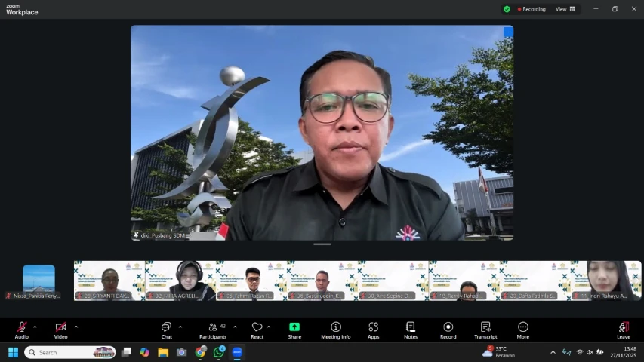The height and width of the screenshot is (362, 644).
Task: Open the React emoji menu
Action: [x=257, y=330]
